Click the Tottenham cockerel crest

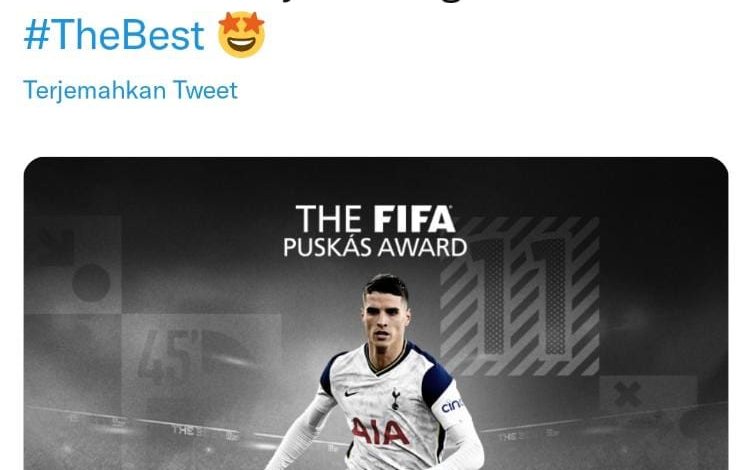(x=396, y=399)
